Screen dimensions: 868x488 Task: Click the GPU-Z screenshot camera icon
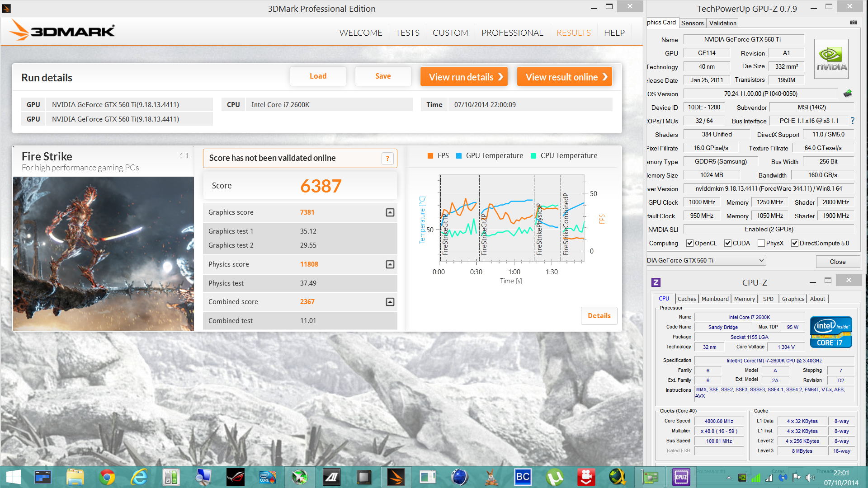click(853, 23)
